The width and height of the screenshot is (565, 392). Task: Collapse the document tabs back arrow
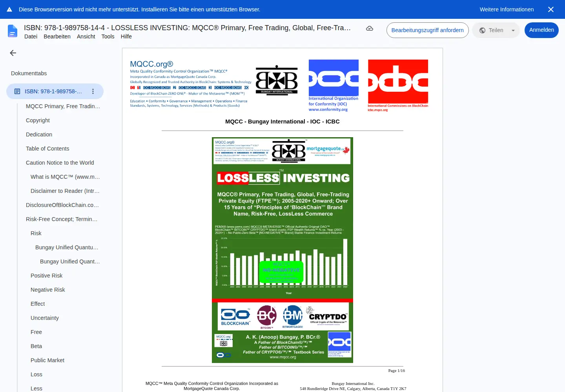click(13, 53)
